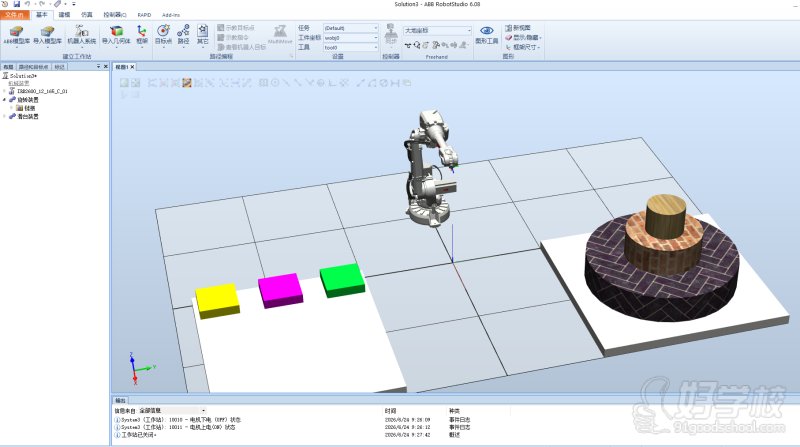The height and width of the screenshot is (447, 800).
Task: Click the yellow box in 3D view
Action: point(217,301)
